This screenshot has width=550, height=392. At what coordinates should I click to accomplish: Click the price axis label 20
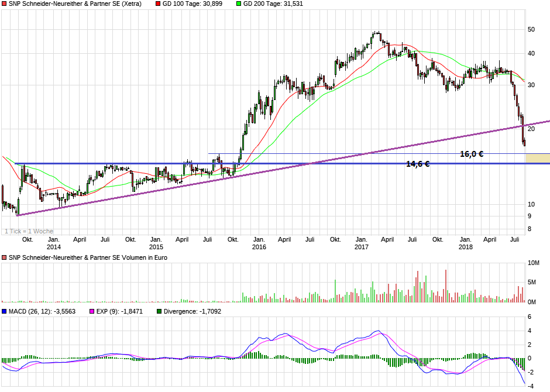click(x=531, y=129)
